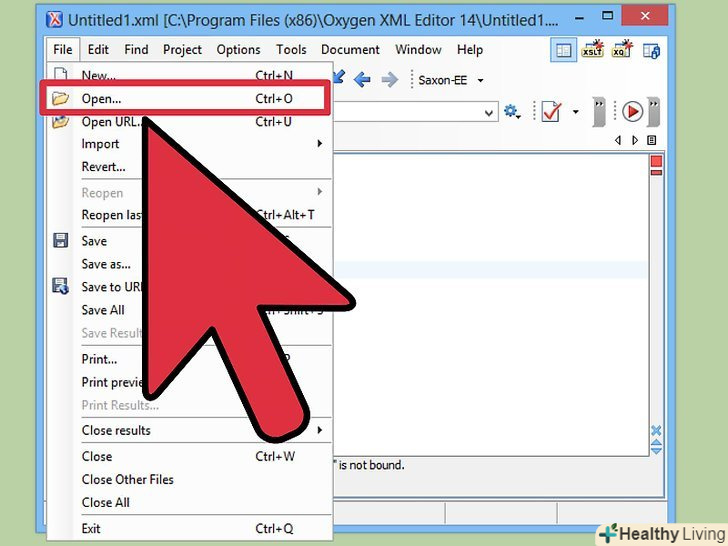Open the Edit menu
Screen dimensions: 728x546
[x=98, y=50]
